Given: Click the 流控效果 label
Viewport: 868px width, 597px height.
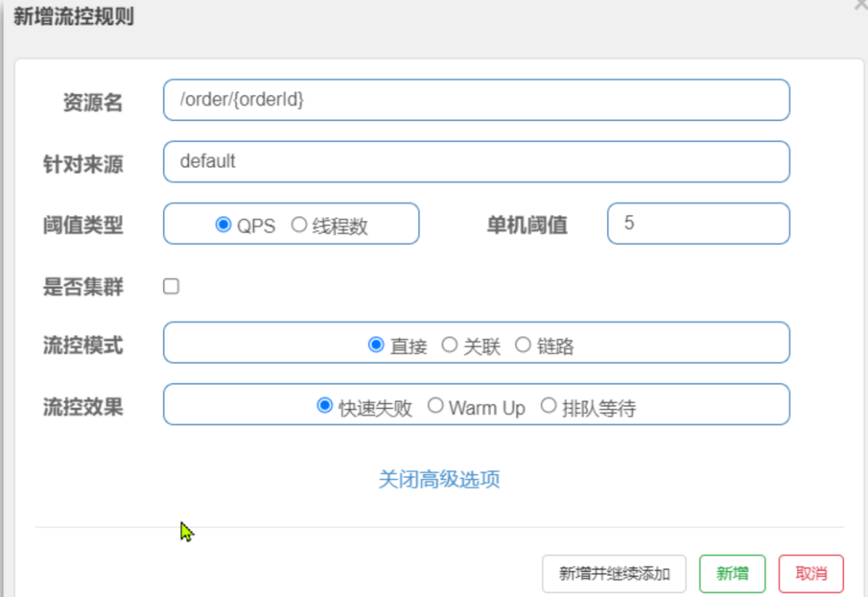Looking at the screenshot, I should coord(83,407).
